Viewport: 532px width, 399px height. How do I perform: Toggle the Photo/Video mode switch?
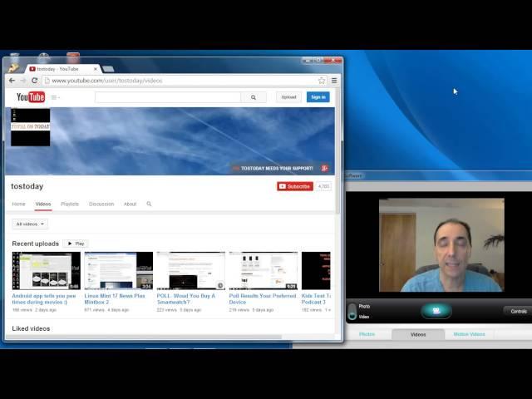[x=352, y=311]
